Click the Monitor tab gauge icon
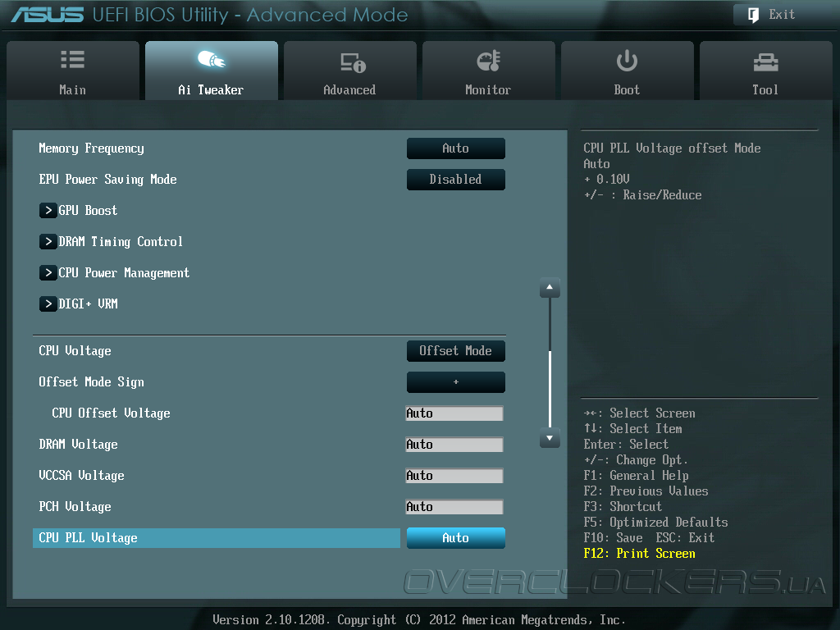The height and width of the screenshot is (630, 840). (x=489, y=61)
